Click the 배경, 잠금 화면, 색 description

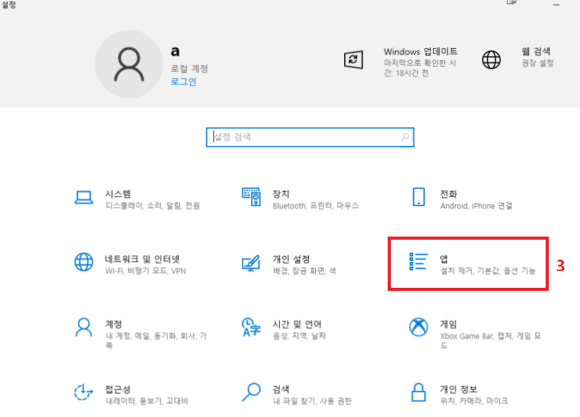pos(304,271)
